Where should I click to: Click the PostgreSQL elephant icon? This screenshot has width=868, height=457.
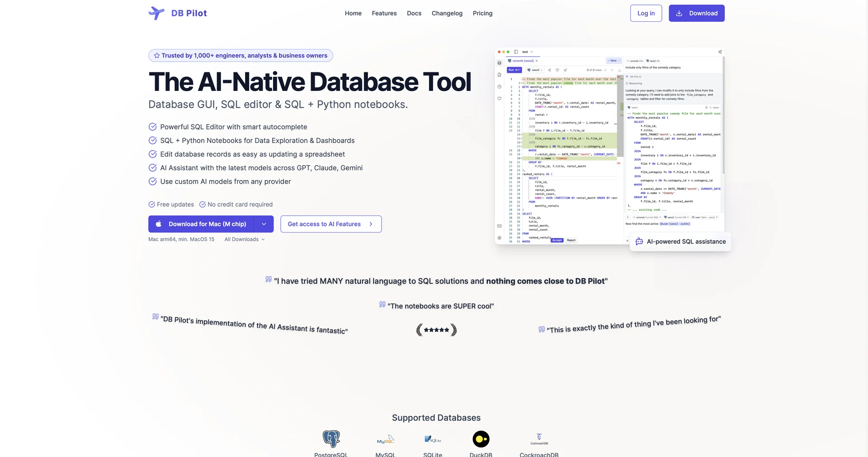pyautogui.click(x=331, y=439)
